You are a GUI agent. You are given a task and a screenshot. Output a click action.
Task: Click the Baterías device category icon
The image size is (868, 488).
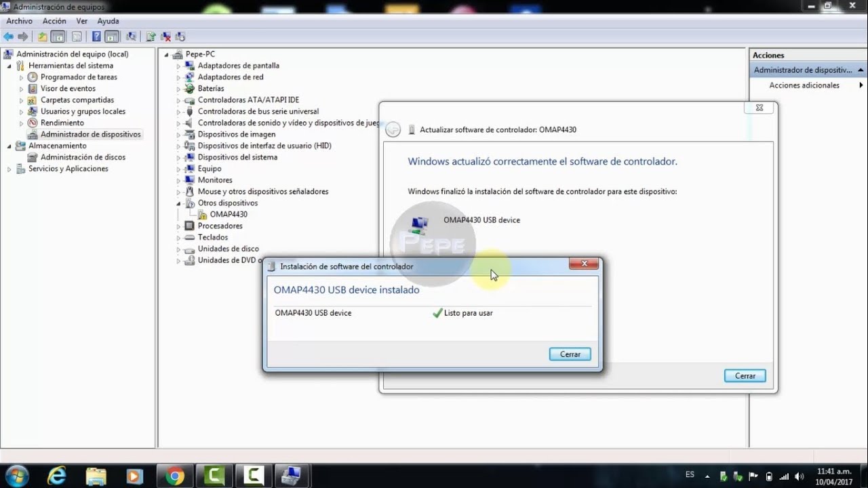click(190, 89)
